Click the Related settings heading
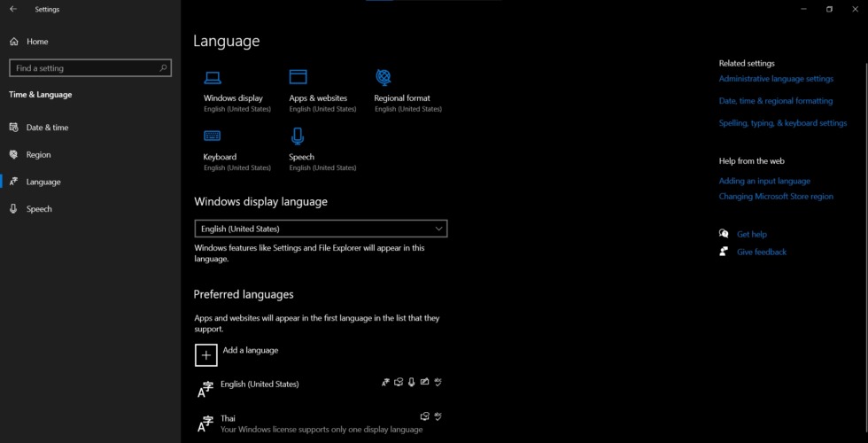Screen dimensions: 868x443 [x=747, y=63]
